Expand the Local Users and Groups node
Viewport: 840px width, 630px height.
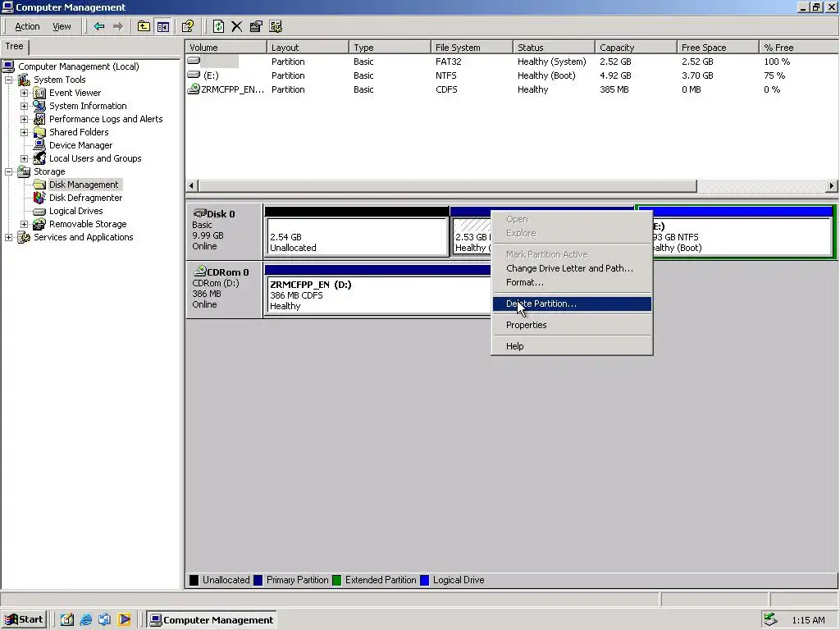pyautogui.click(x=24, y=158)
